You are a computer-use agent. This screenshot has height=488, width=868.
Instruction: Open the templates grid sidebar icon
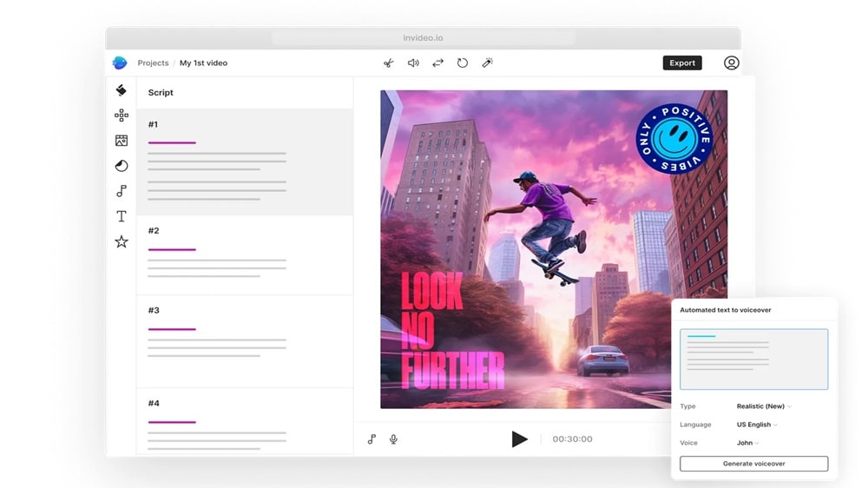tap(122, 115)
